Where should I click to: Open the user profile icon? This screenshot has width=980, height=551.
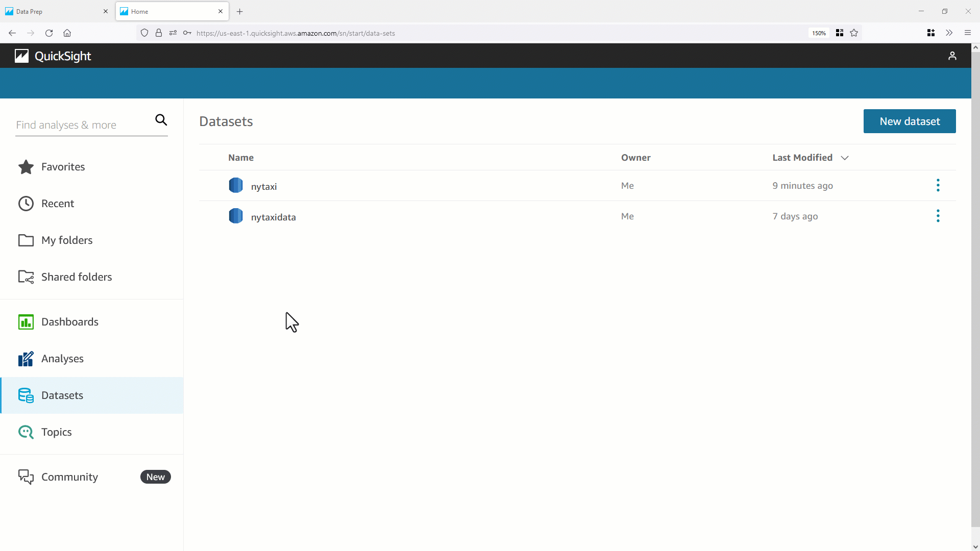[952, 56]
